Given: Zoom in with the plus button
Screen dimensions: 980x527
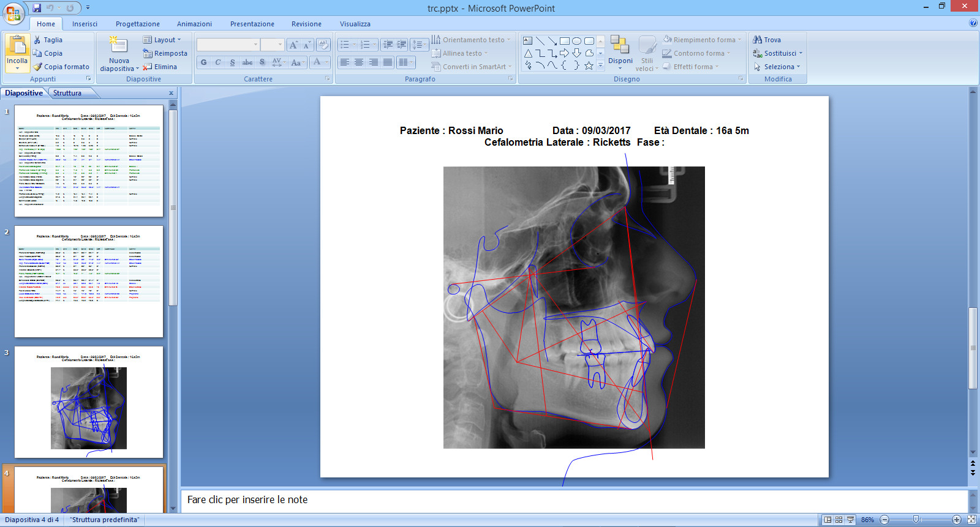Looking at the screenshot, I should [957, 520].
